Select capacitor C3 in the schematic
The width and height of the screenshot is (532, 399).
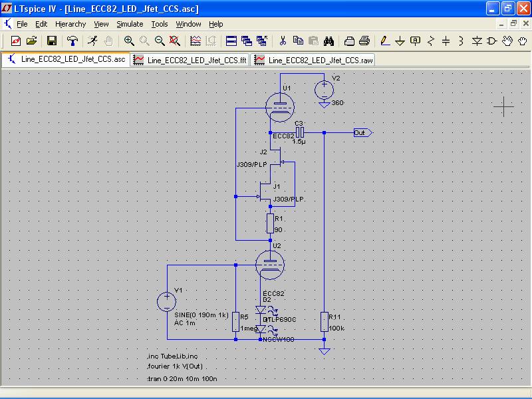(x=300, y=132)
